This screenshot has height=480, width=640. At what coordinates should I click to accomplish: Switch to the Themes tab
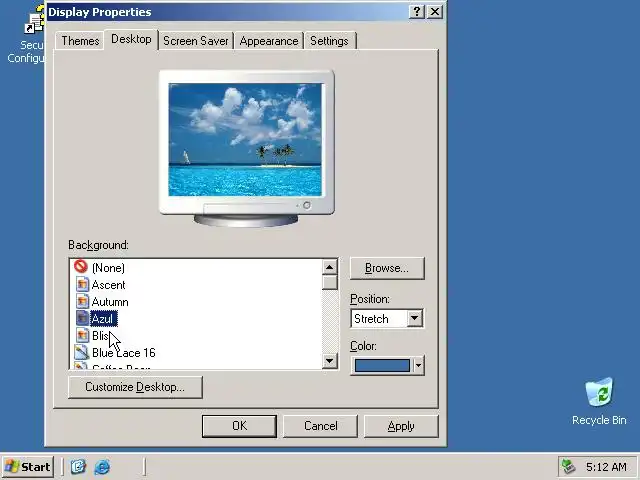[x=80, y=41]
